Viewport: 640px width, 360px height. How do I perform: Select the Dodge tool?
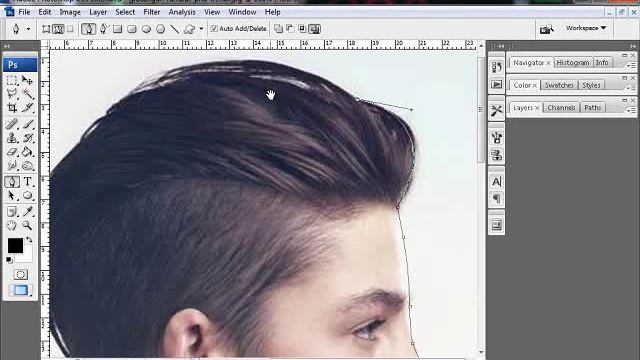tap(27, 166)
